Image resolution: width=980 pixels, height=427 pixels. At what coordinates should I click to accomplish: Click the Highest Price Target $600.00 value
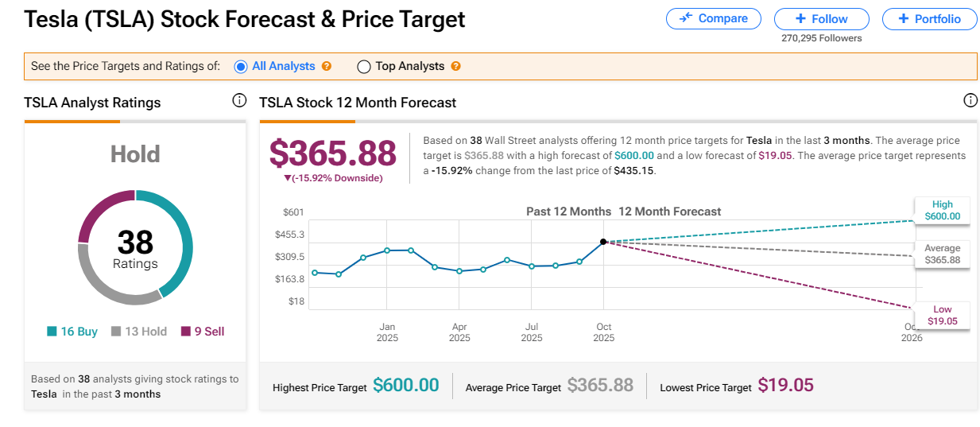(405, 386)
